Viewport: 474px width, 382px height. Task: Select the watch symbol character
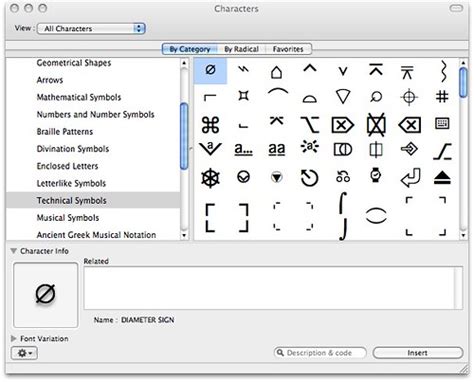click(x=376, y=175)
